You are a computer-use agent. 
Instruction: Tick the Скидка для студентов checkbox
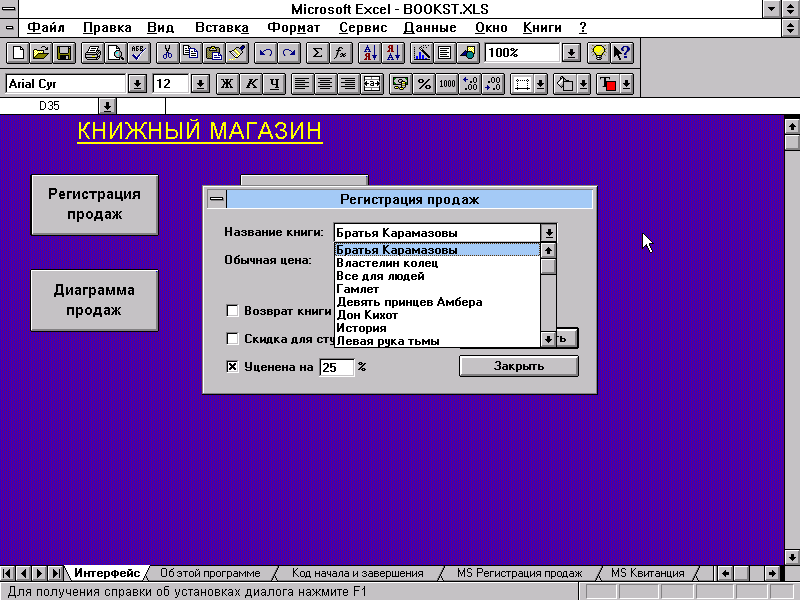tap(233, 339)
